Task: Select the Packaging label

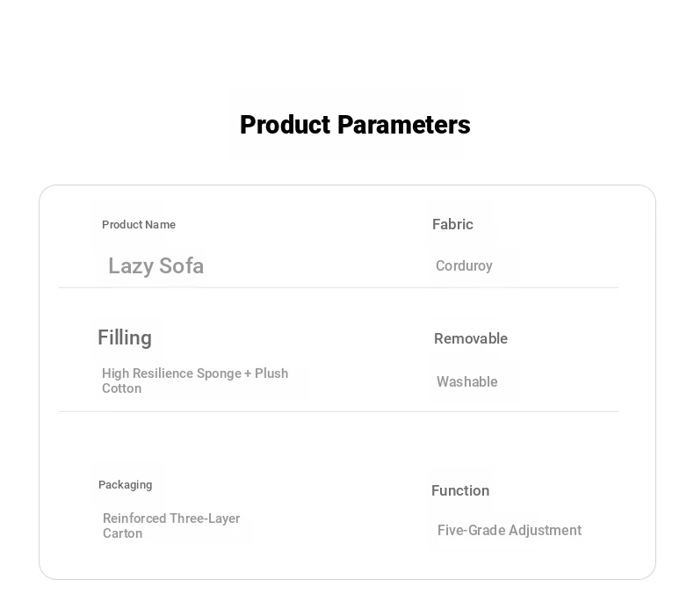Action: (x=126, y=485)
